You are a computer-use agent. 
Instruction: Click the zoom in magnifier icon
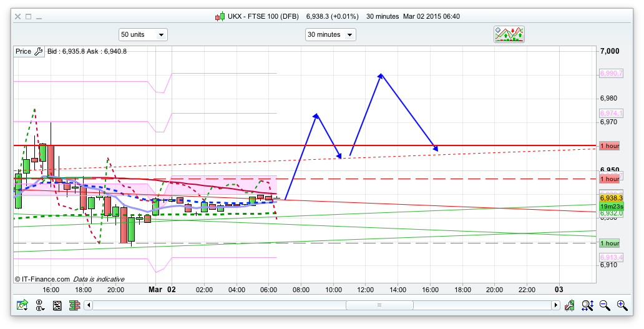tap(622, 305)
